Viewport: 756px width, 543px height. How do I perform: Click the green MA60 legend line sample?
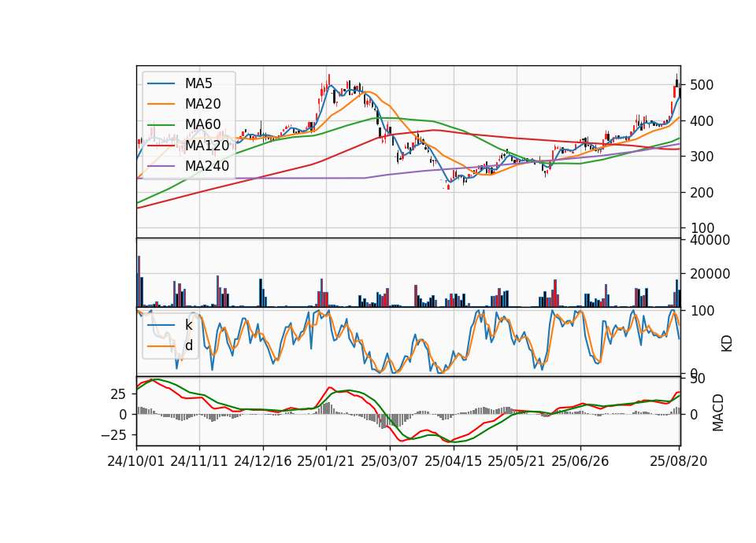(161, 125)
